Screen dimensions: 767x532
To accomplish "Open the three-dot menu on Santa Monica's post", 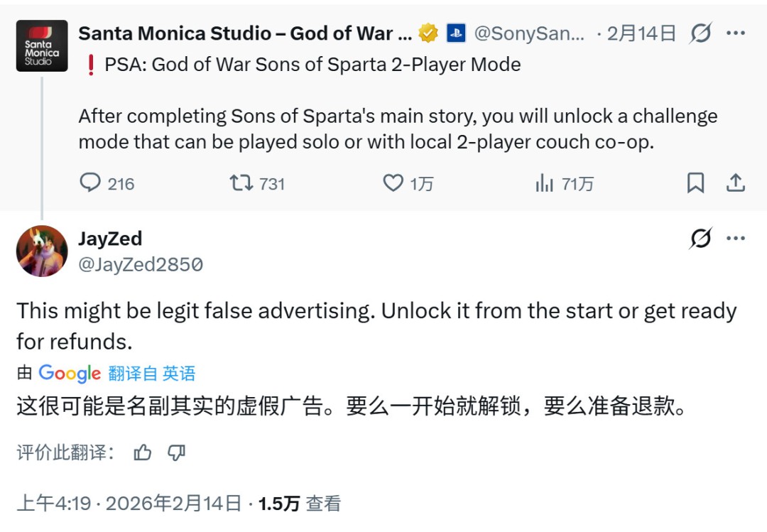I will pos(736,33).
